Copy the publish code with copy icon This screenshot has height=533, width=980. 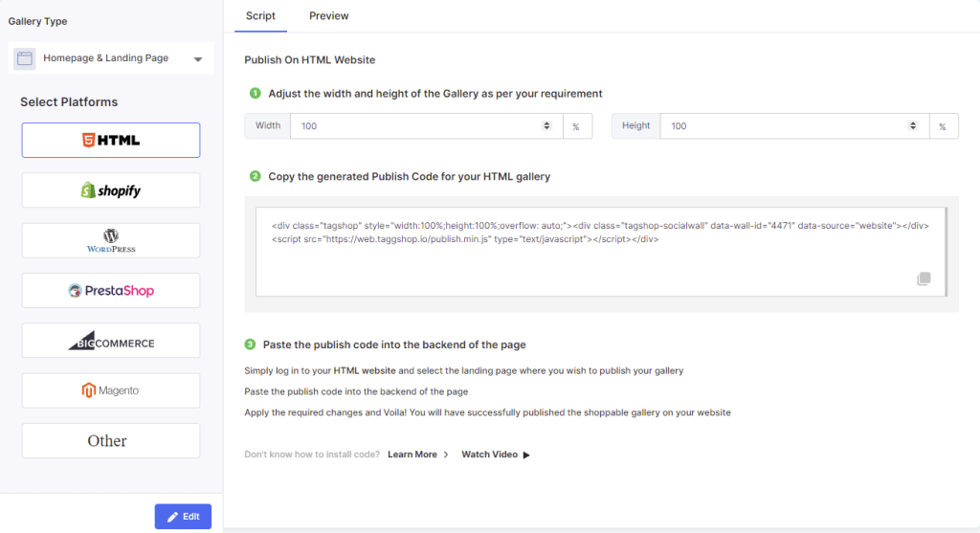point(924,278)
